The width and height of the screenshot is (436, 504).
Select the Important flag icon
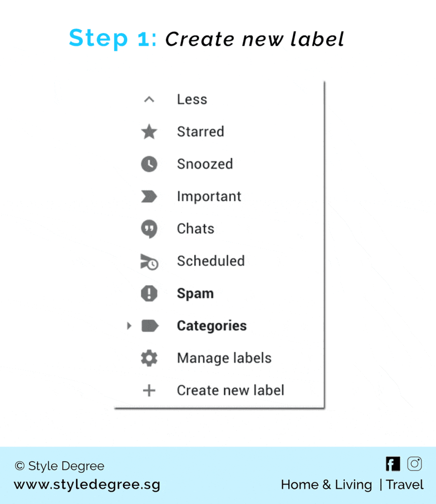coord(149,196)
